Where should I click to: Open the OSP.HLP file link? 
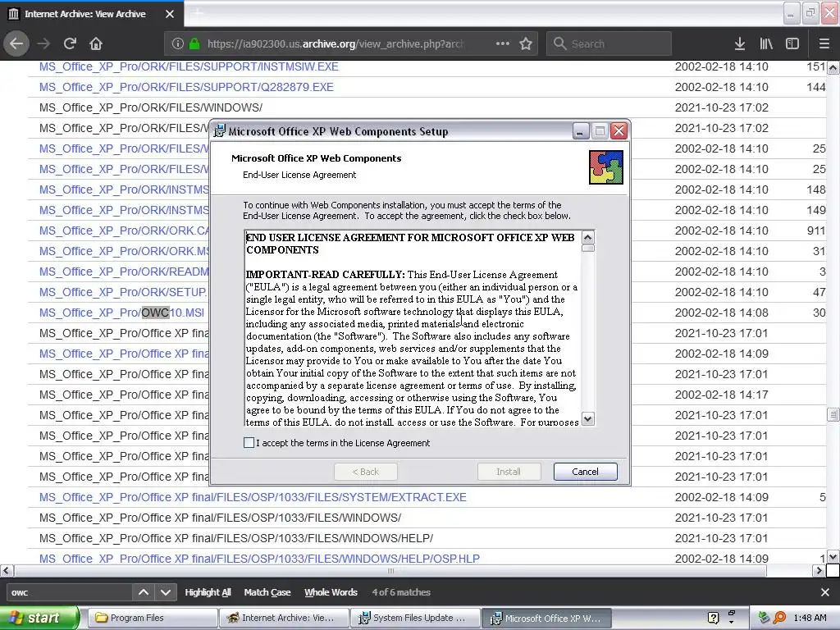coord(259,558)
